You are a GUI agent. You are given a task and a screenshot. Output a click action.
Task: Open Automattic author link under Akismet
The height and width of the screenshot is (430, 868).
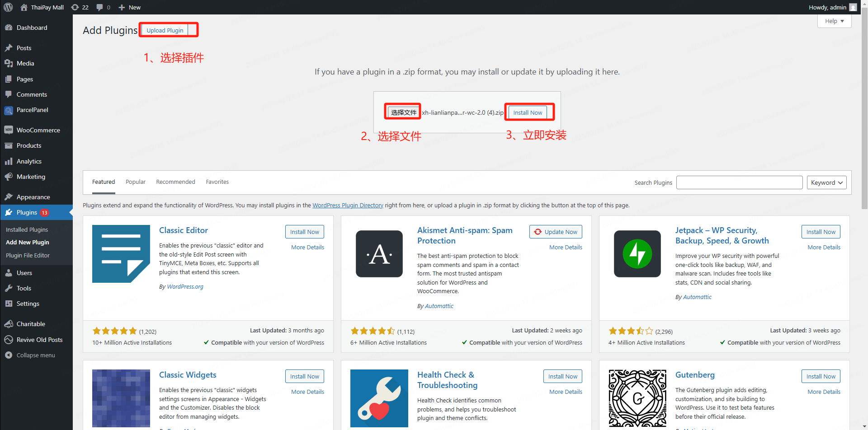[x=439, y=306]
